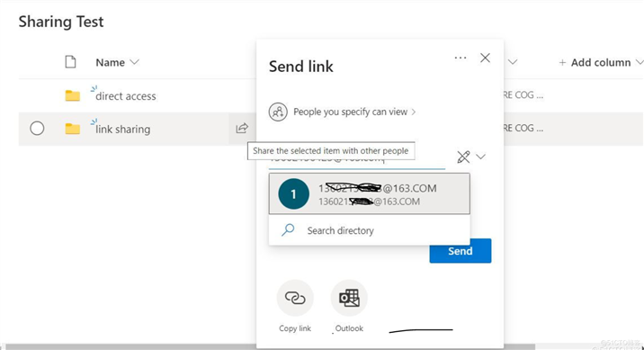The height and width of the screenshot is (350, 644).
Task: Click the magnifier icon for Search directory
Action: [x=288, y=230]
